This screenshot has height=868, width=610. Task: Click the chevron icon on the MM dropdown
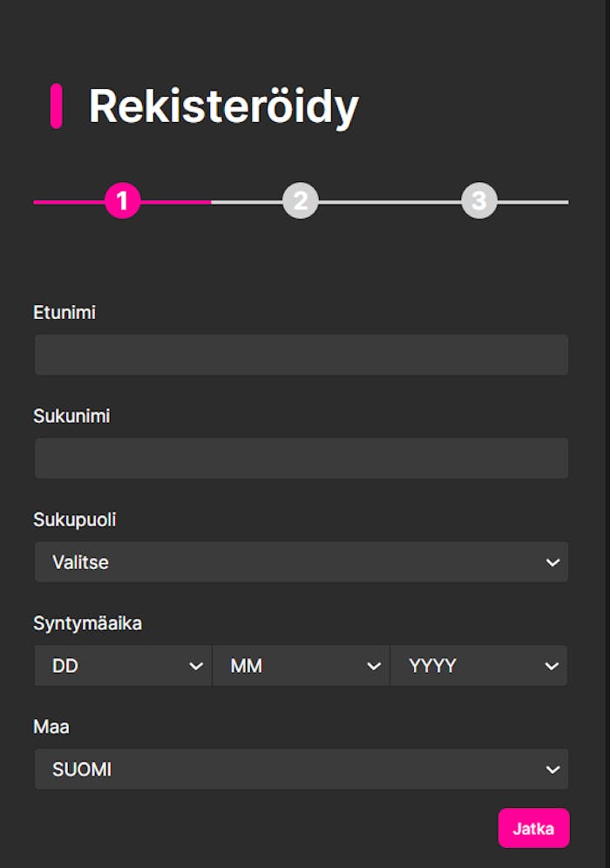tap(375, 665)
